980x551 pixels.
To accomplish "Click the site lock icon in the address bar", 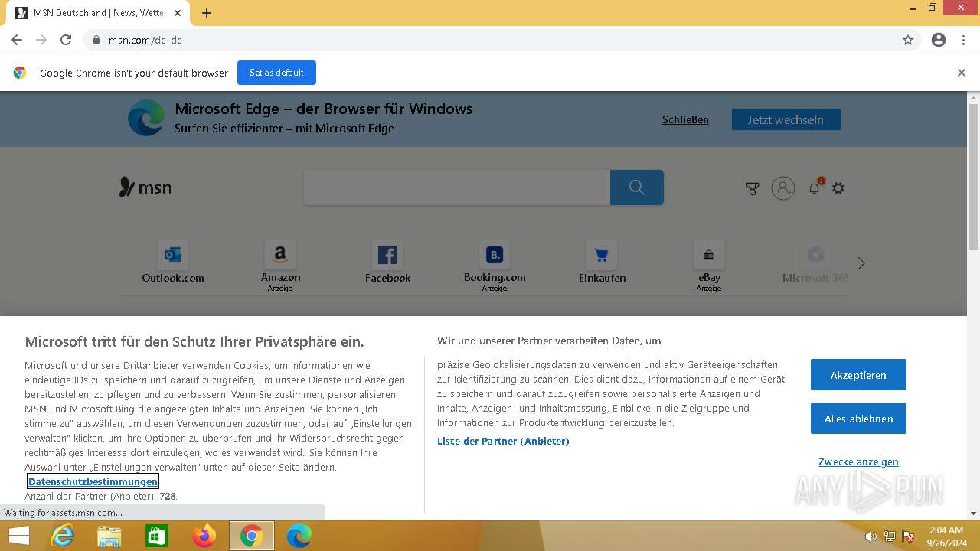I will point(96,40).
